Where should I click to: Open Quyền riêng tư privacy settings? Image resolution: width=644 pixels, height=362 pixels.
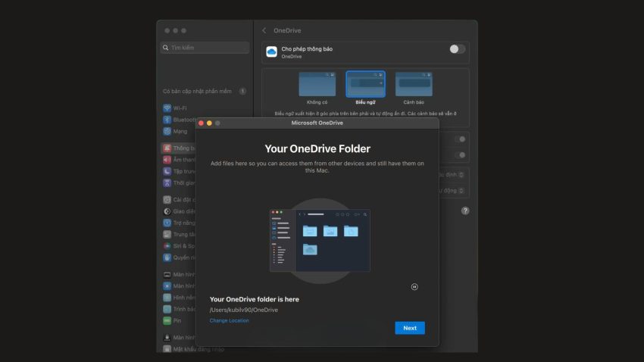(179, 257)
